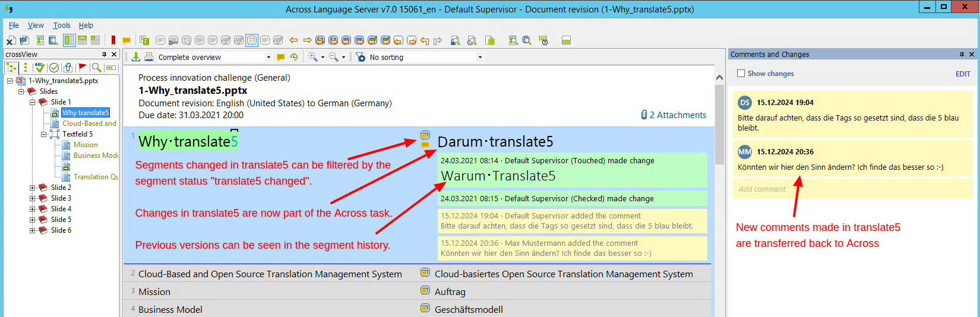This screenshot has width=980, height=317.
Task: Click the globe search icon
Action: click(527, 40)
